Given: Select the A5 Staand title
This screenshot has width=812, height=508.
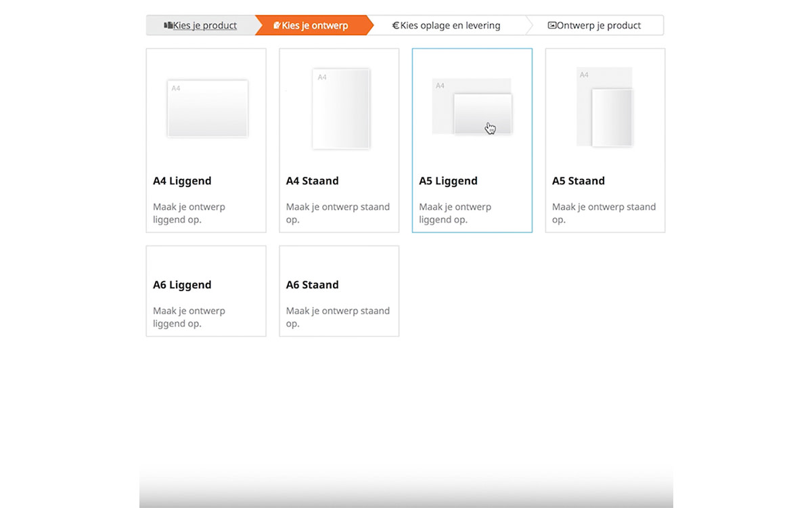Looking at the screenshot, I should tap(579, 181).
